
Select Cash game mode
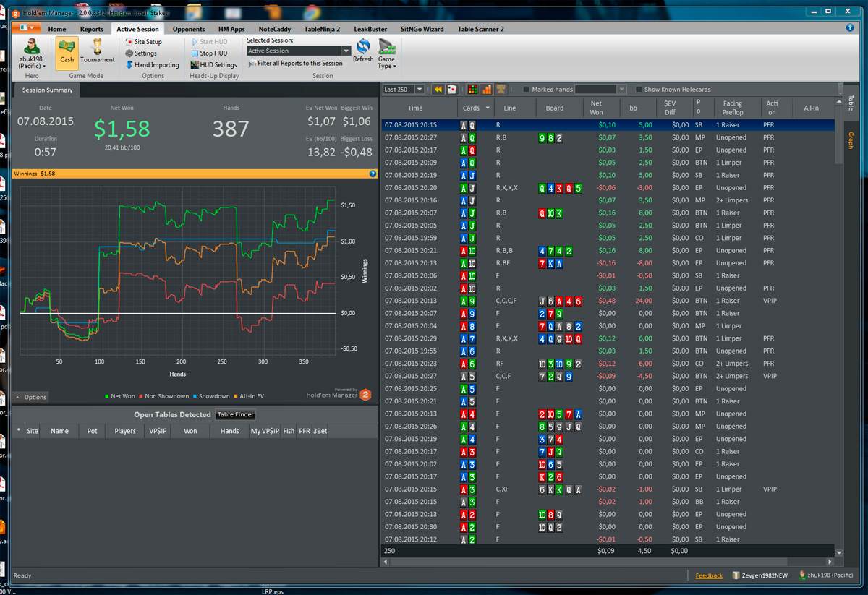(67, 52)
